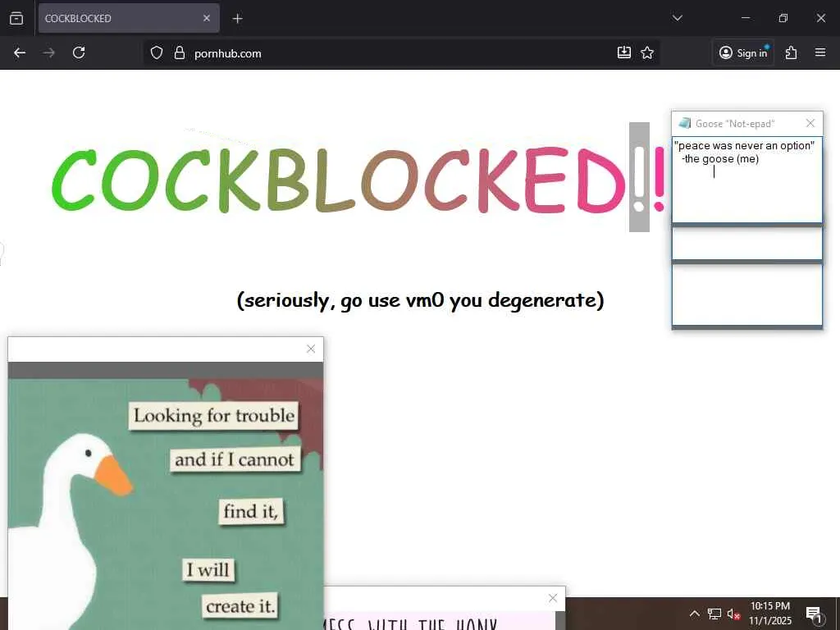Show hidden system tray icons chevron

pos(694,614)
